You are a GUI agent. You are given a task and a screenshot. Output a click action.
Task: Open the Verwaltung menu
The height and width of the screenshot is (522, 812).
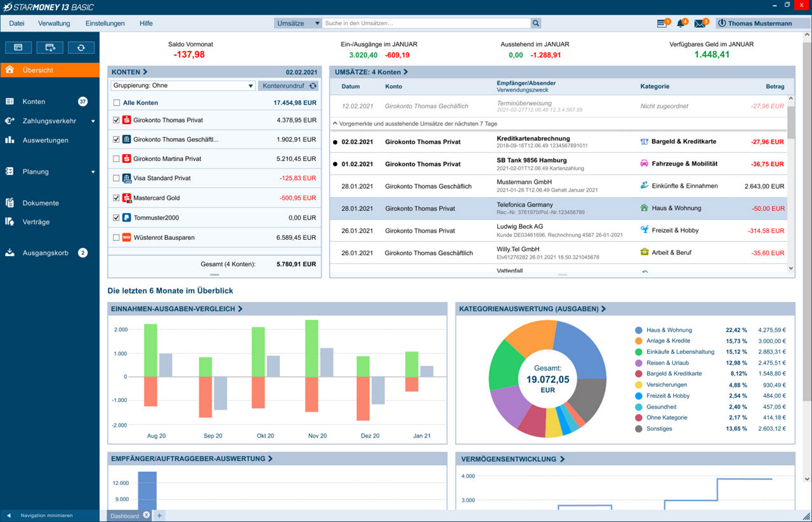click(54, 23)
